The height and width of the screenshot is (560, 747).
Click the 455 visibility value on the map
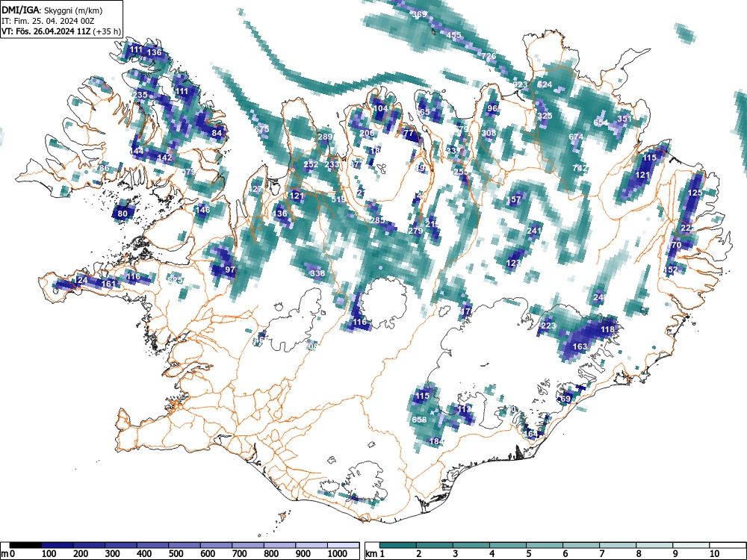(453, 35)
